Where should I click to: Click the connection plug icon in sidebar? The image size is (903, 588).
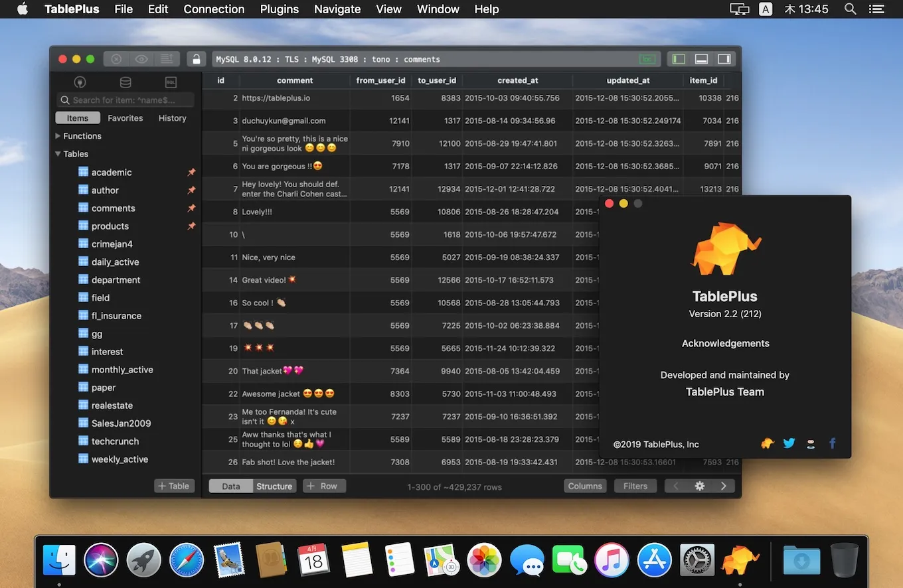click(x=80, y=82)
